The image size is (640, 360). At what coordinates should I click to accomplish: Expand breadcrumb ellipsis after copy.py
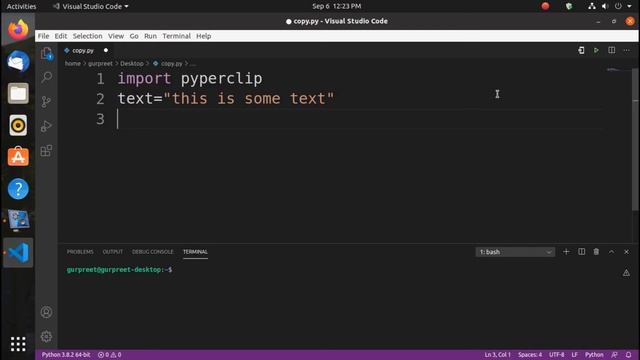coord(193,64)
